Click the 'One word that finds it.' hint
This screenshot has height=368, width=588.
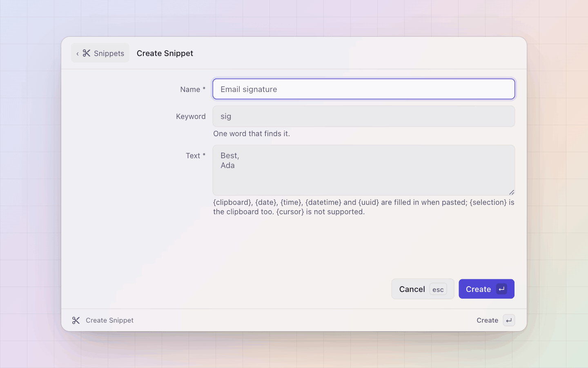click(252, 134)
